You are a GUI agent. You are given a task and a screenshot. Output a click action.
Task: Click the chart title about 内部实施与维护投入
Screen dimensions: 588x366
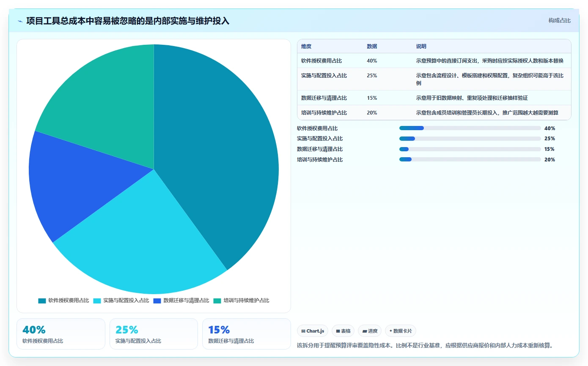coord(128,21)
